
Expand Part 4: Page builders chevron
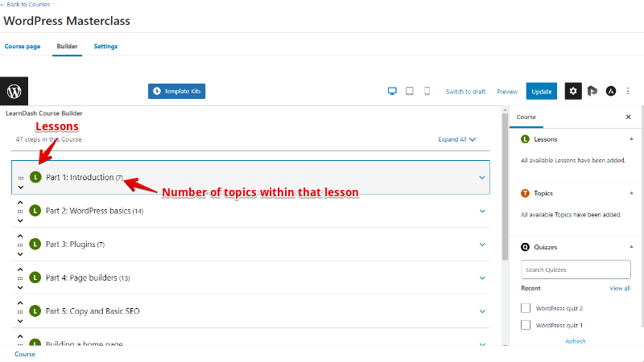pyautogui.click(x=482, y=278)
